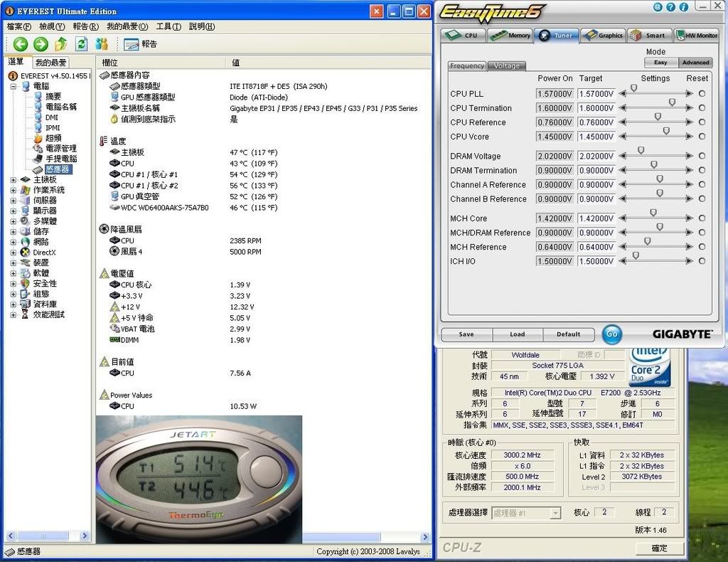Select the CPU Vcore reset radio button
728x562 pixels.
pos(702,137)
